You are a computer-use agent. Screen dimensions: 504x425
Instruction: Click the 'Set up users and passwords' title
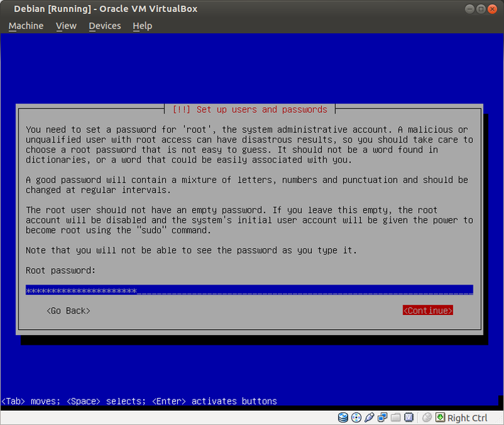click(x=250, y=109)
